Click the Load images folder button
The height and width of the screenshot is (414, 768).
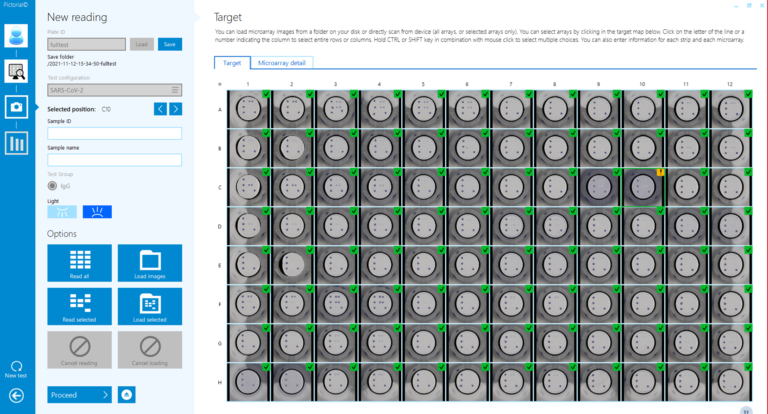pyautogui.click(x=150, y=263)
